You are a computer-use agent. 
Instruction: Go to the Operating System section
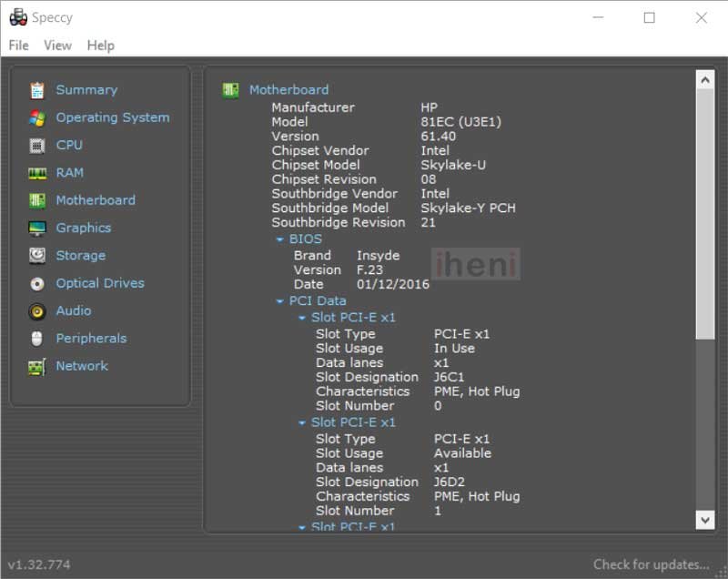click(113, 117)
